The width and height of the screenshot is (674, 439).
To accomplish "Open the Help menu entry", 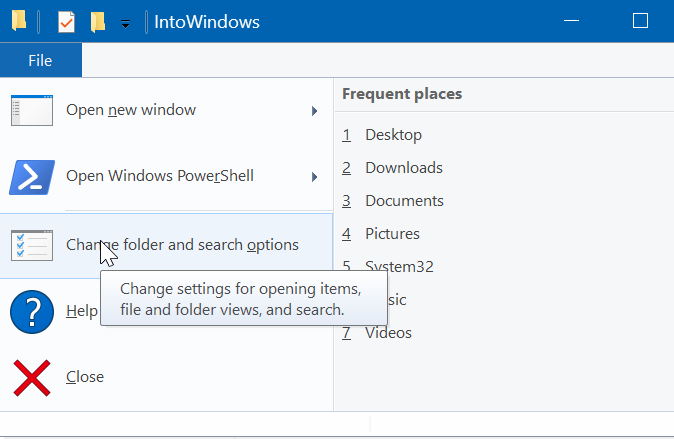I will (x=82, y=311).
